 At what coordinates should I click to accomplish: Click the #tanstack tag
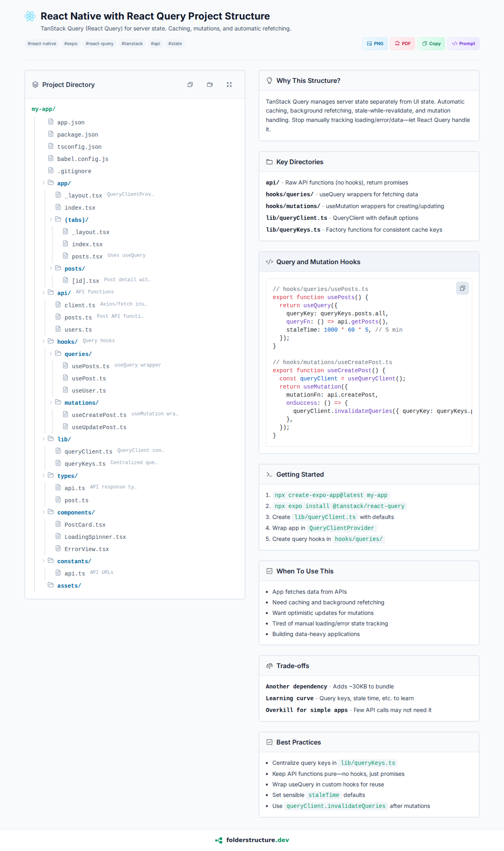pyautogui.click(x=132, y=43)
